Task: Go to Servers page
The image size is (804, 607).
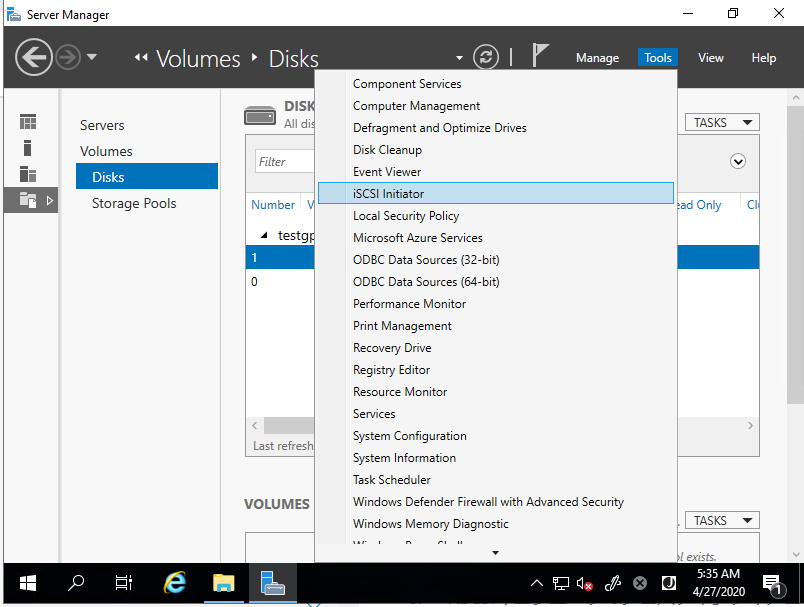Action: click(x=102, y=126)
